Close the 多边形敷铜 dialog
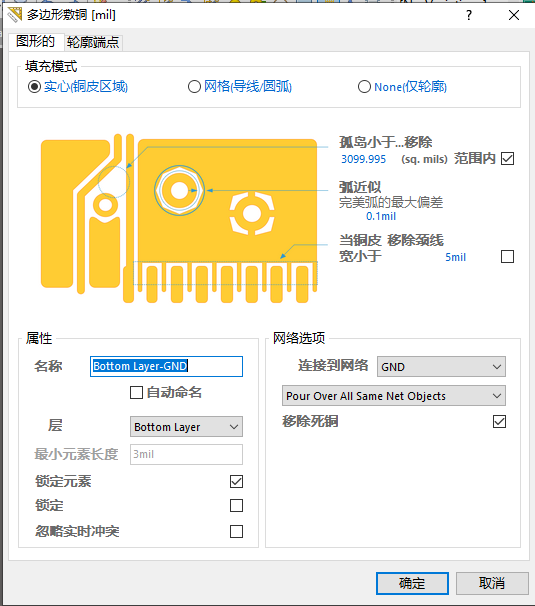Viewport: 535px width, 606px height. point(514,15)
